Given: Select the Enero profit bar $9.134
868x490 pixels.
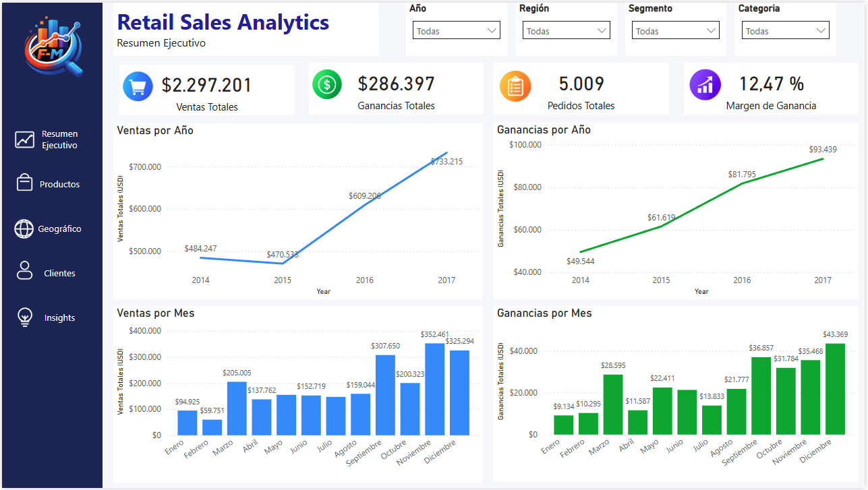Looking at the screenshot, I should 563,425.
